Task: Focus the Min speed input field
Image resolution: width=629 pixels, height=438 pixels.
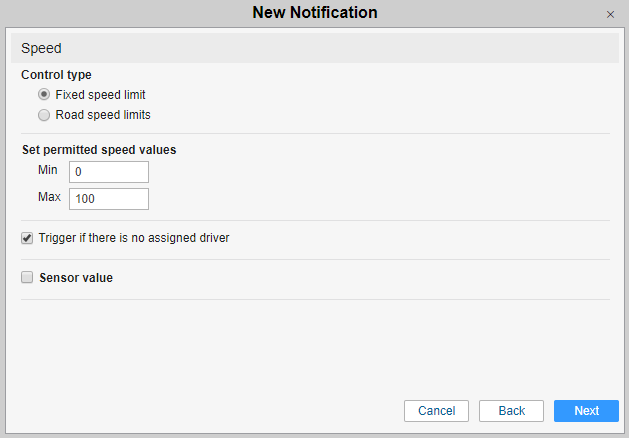Action: [108, 172]
